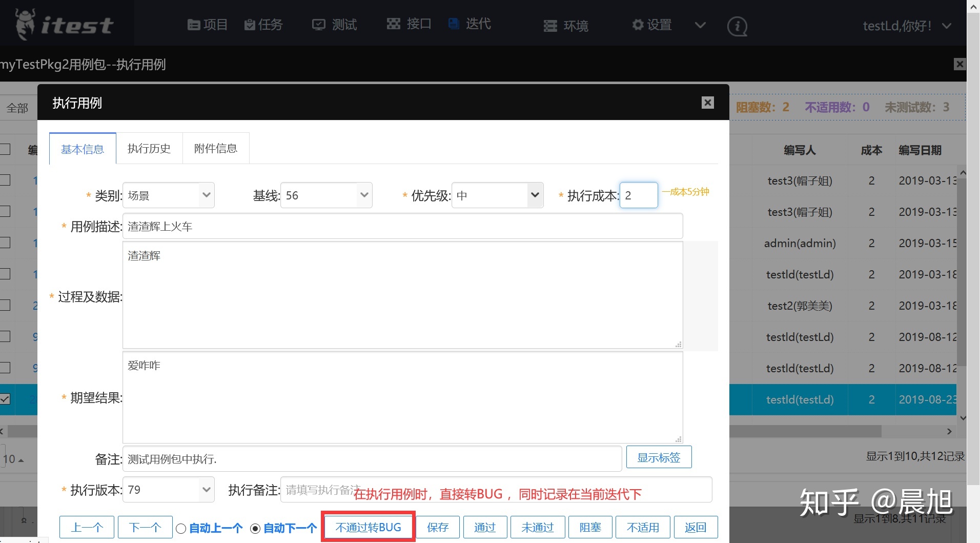
Task: Click the 下一个 button
Action: click(x=145, y=527)
